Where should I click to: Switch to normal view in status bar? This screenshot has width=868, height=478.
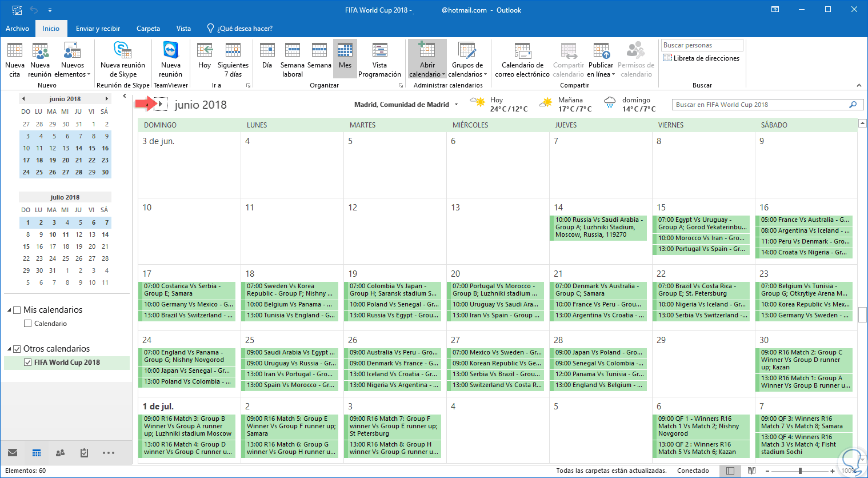(x=730, y=471)
